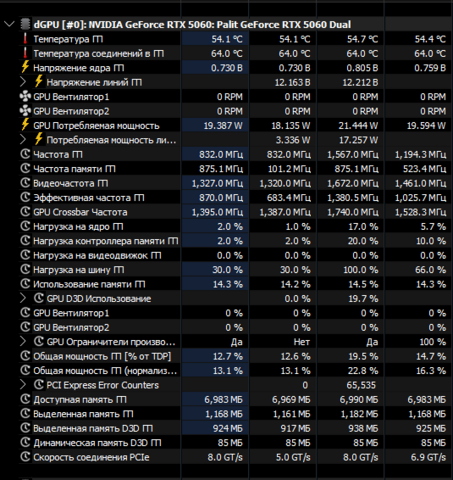Click the average effective clock 1,025.7 МГц

420,198
